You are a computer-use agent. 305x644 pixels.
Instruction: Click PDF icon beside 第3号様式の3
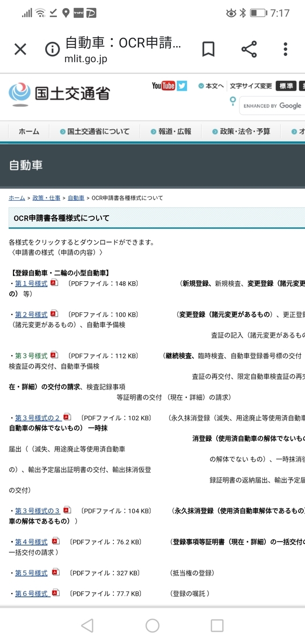click(x=67, y=510)
